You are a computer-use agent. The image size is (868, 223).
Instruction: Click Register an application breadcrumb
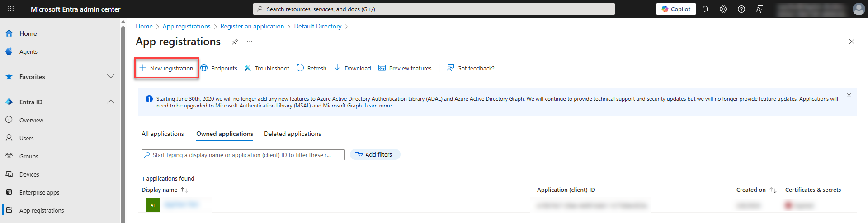[252, 26]
